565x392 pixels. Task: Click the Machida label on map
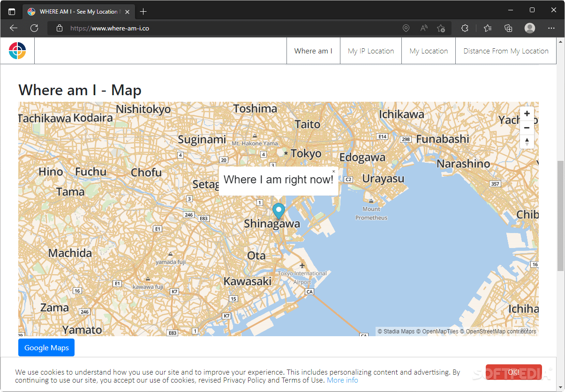(70, 253)
